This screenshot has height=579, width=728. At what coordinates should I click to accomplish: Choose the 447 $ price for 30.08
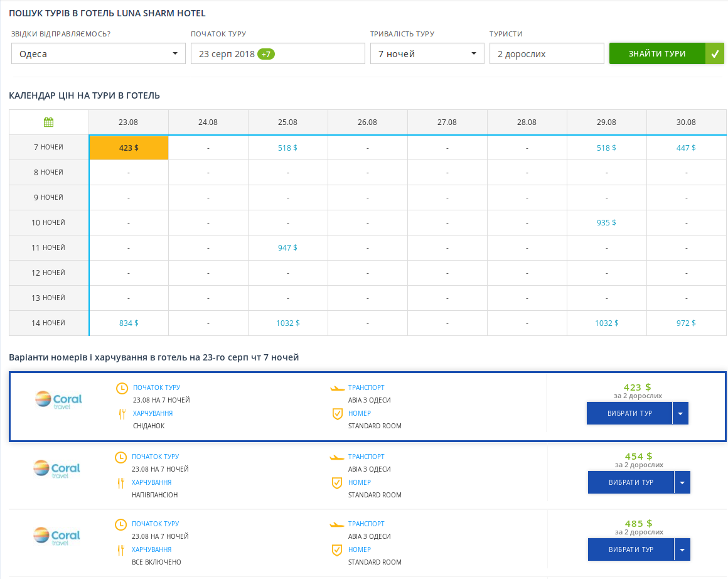[x=686, y=148]
